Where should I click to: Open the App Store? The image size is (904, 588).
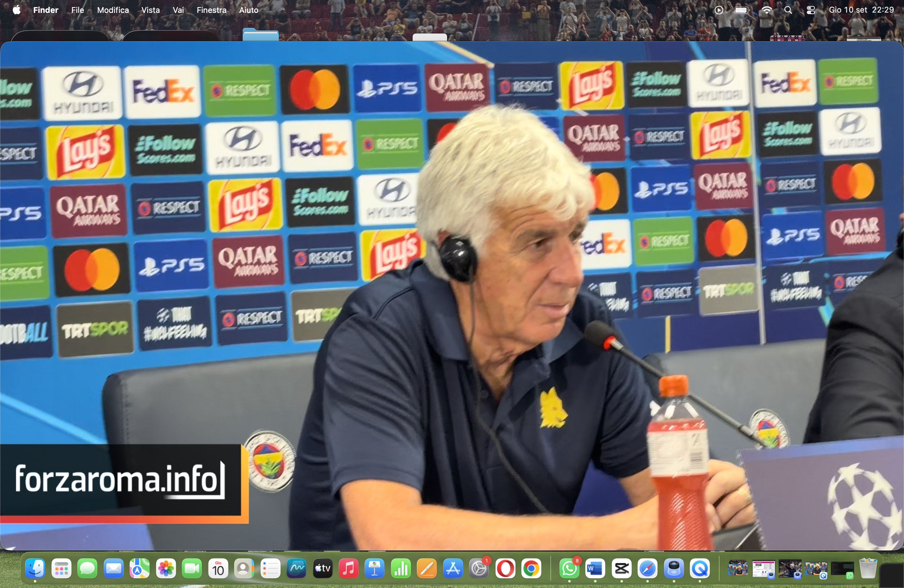[453, 569]
